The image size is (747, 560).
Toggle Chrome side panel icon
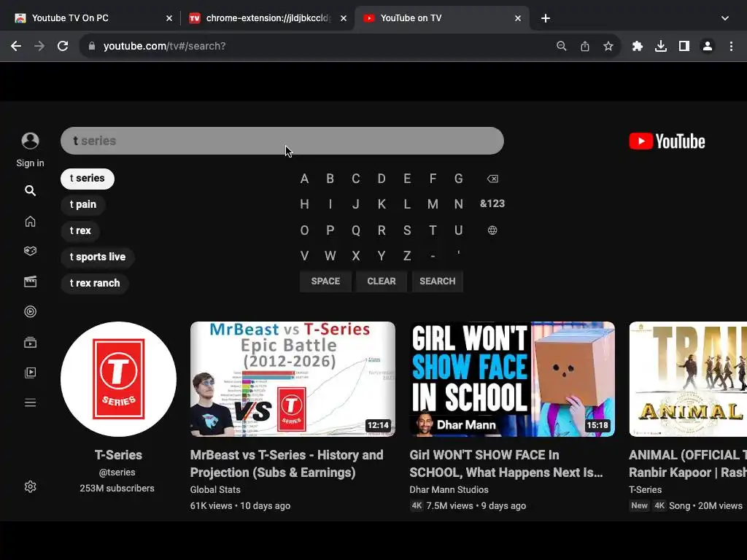684,46
